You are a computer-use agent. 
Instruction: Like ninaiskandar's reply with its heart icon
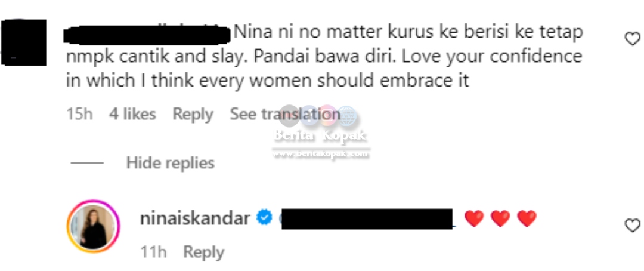(x=632, y=226)
